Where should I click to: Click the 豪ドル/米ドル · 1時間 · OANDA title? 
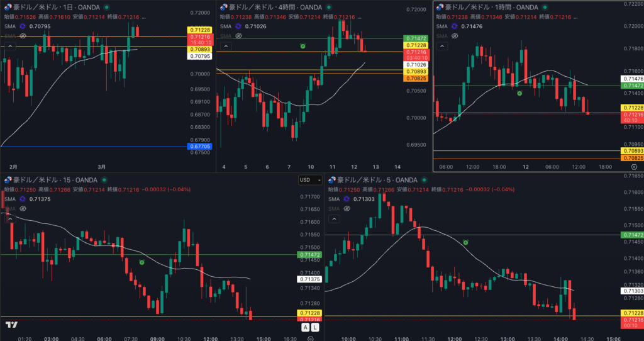tap(492, 8)
